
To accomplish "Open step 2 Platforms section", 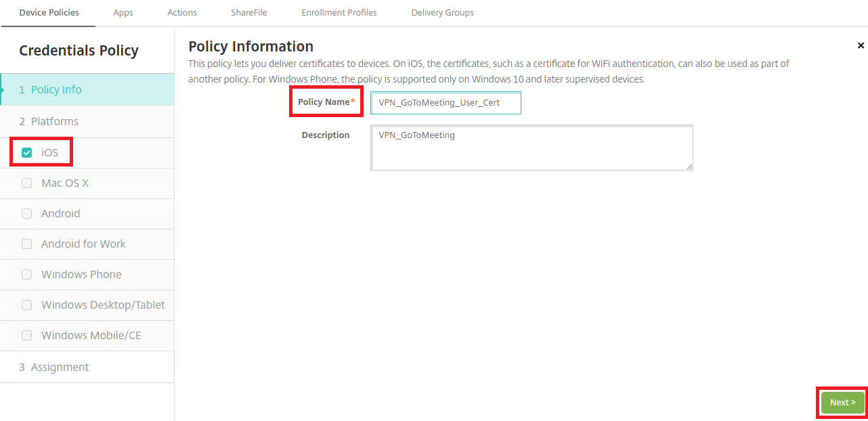I will (54, 122).
